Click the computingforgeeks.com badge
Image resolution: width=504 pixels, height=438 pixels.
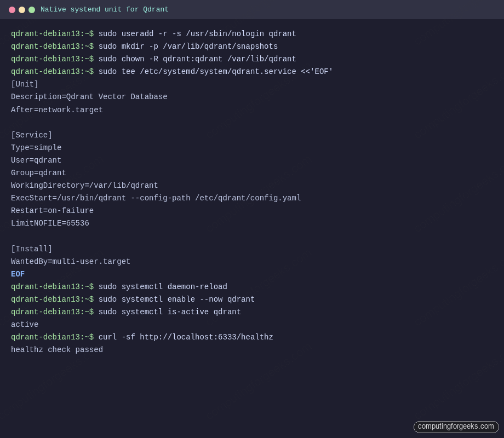click(x=456, y=427)
